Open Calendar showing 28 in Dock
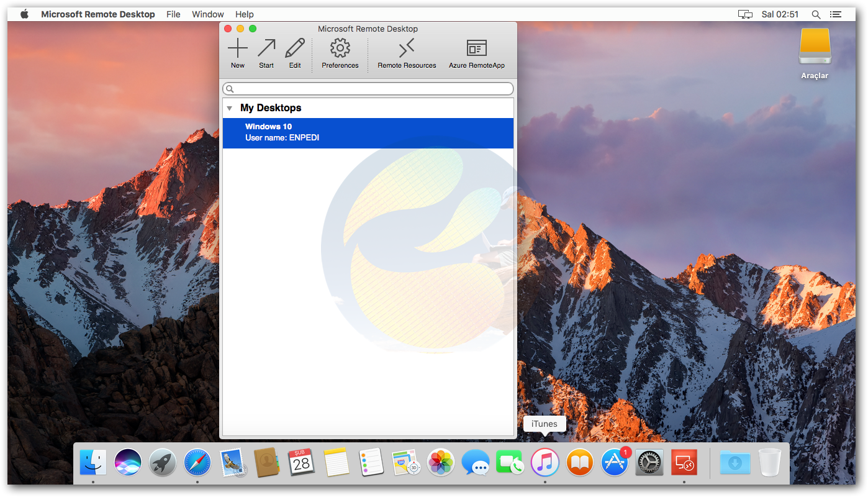The image size is (868, 497). tap(302, 463)
